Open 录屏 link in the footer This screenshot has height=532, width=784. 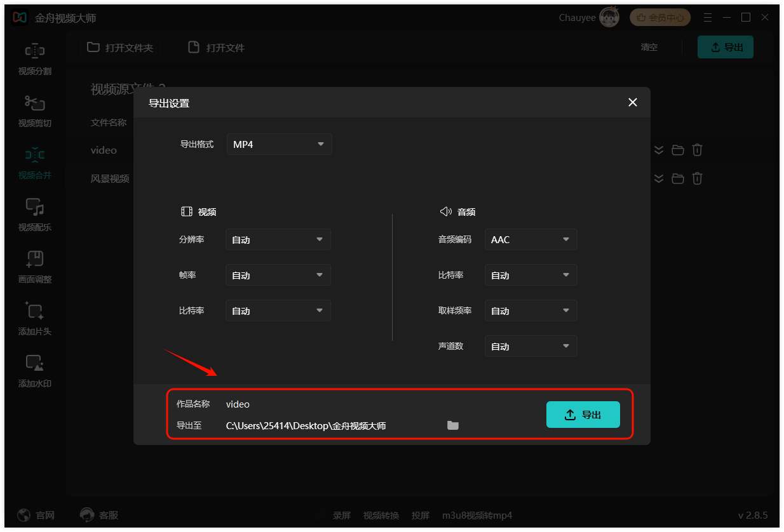pos(342,515)
